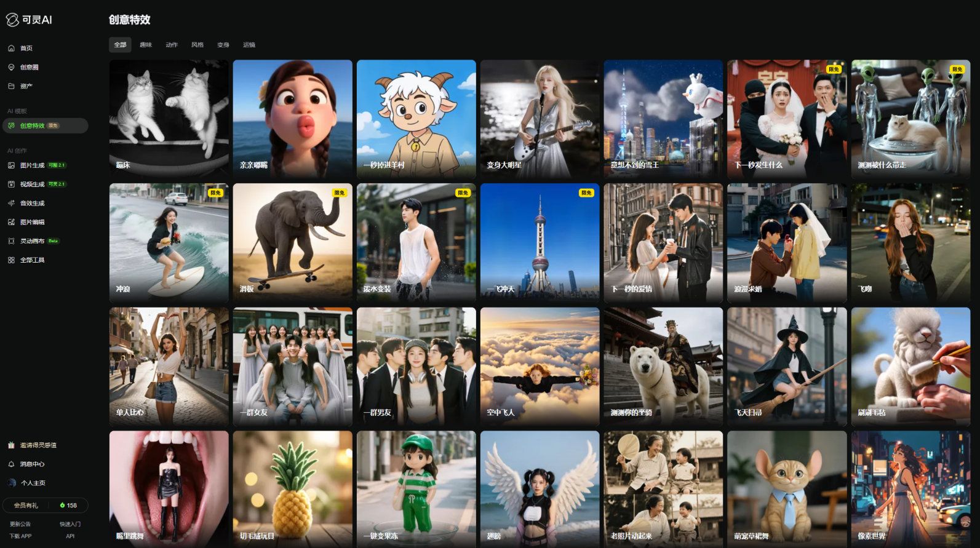The height and width of the screenshot is (548, 980).
Task: Open the 资产 folder icon
Action: pyautogui.click(x=11, y=86)
